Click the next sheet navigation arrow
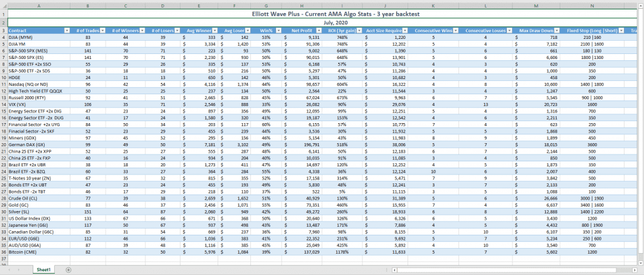The width and height of the screenshot is (644, 275). [x=19, y=270]
